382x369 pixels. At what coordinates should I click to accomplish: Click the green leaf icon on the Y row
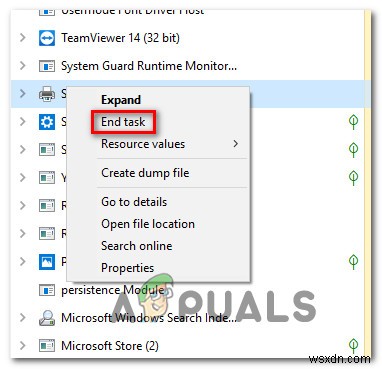[353, 178]
